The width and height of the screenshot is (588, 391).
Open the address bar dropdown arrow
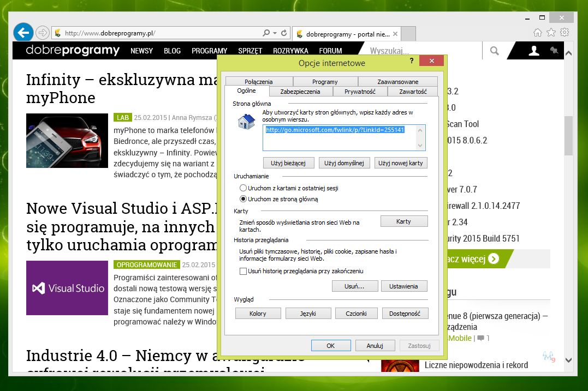(275, 33)
